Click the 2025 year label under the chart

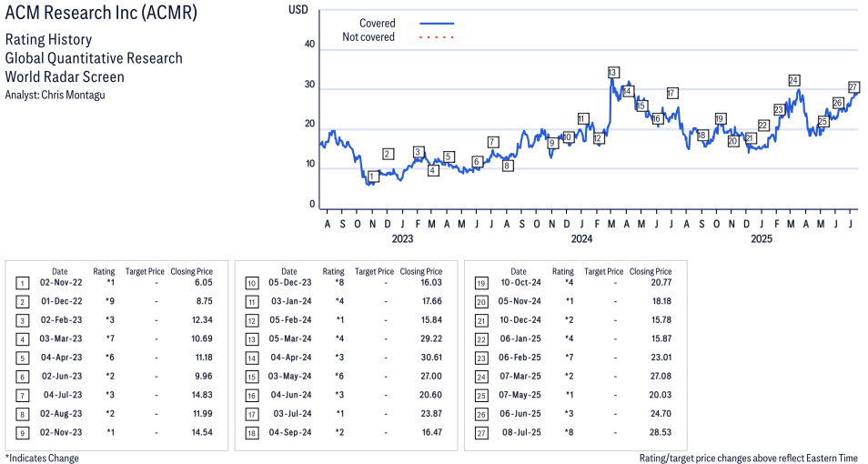coord(762,238)
